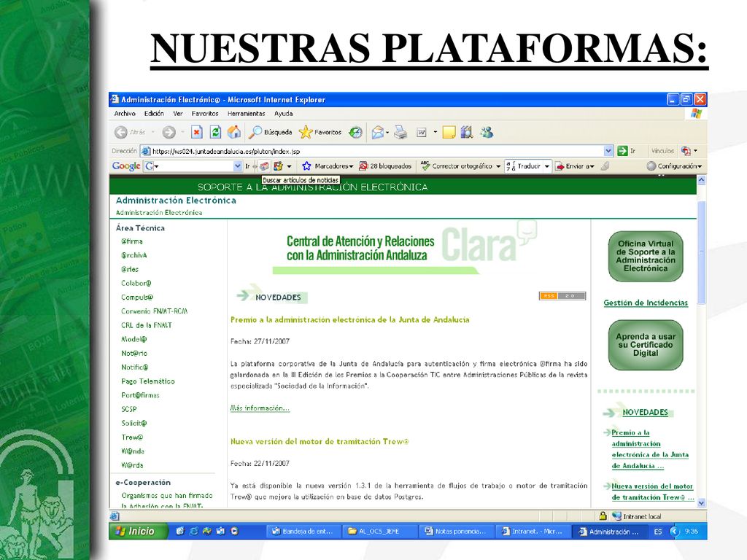Open the Favoritos menu
The image size is (747, 560).
205,113
